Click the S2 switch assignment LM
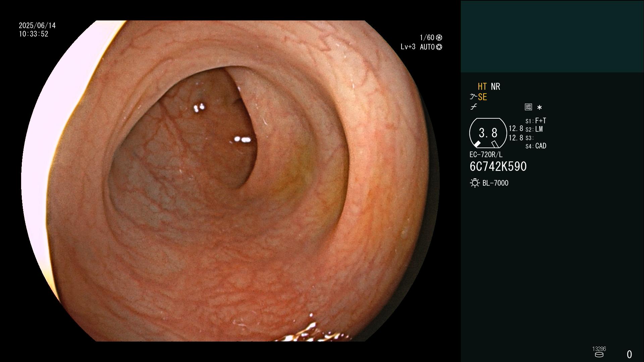This screenshot has width=644, height=362. pos(534,129)
